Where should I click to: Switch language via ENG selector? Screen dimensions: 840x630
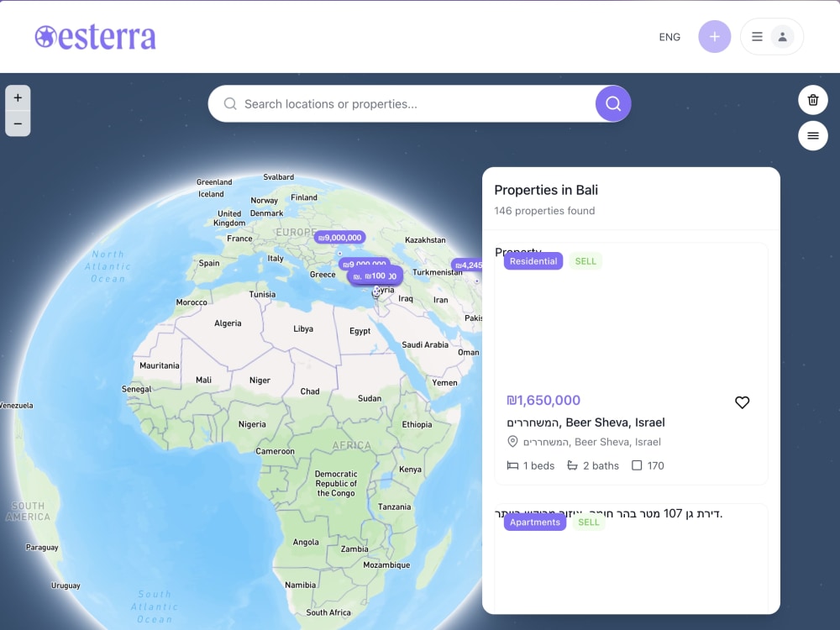(669, 37)
